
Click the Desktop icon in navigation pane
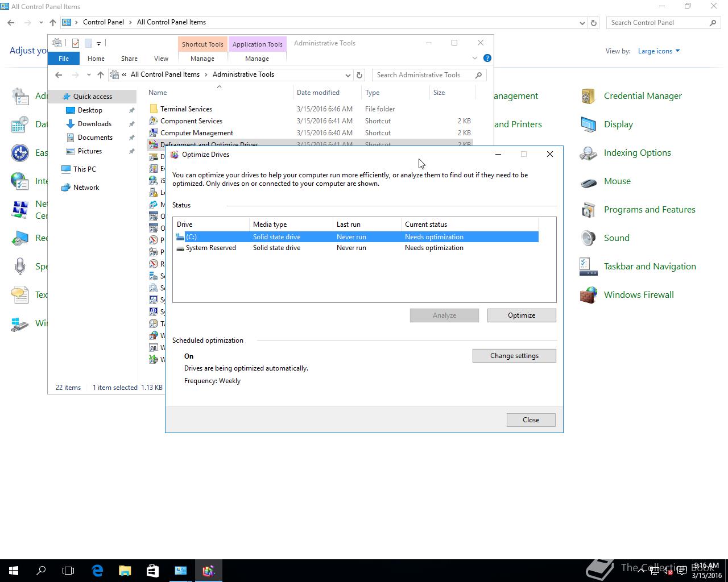pos(71,110)
